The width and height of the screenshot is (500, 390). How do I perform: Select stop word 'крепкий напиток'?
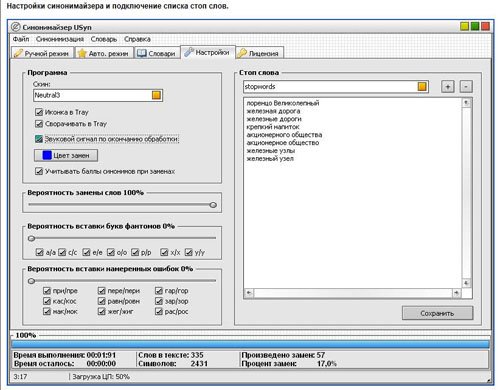[273, 127]
